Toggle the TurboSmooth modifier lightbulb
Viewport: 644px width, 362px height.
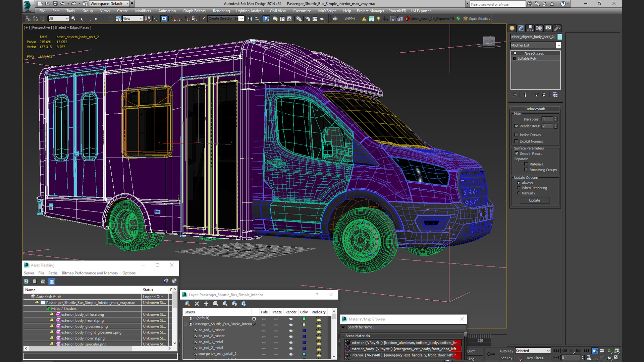(x=515, y=53)
